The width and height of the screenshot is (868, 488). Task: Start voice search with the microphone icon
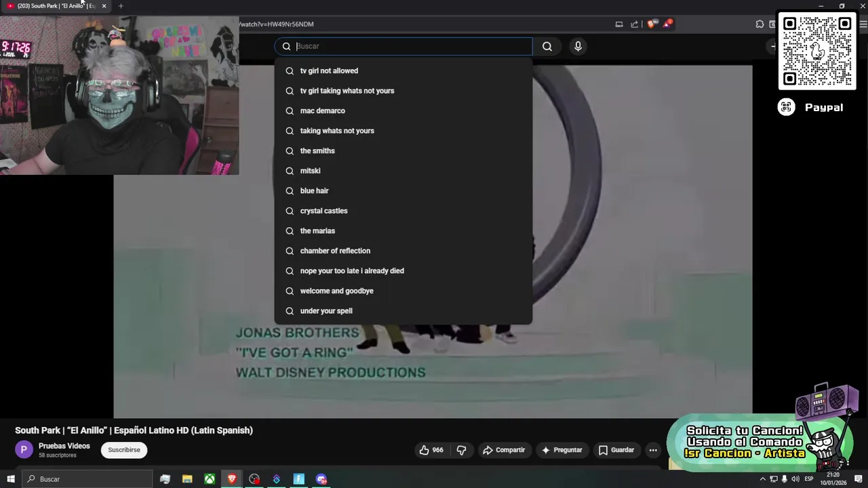coord(578,46)
